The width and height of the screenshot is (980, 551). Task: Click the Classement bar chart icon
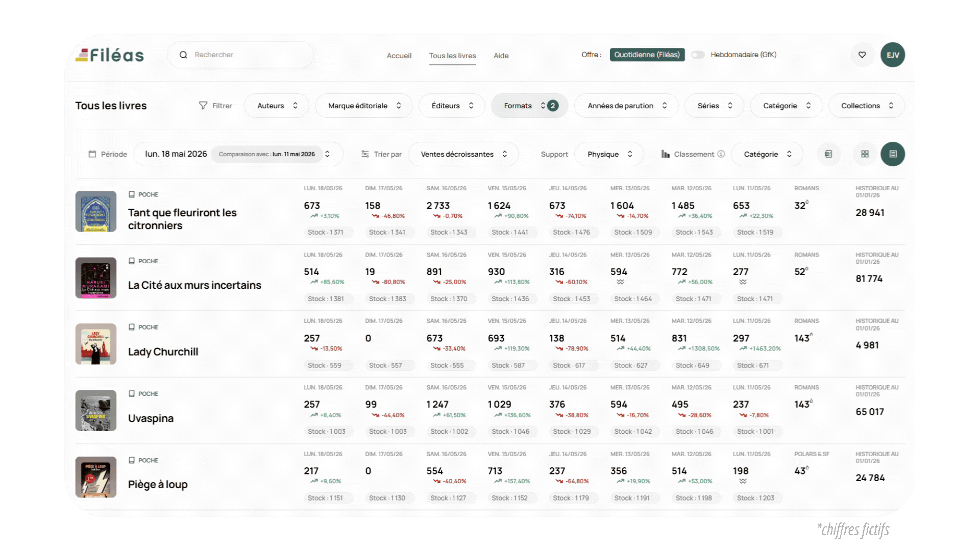click(666, 154)
